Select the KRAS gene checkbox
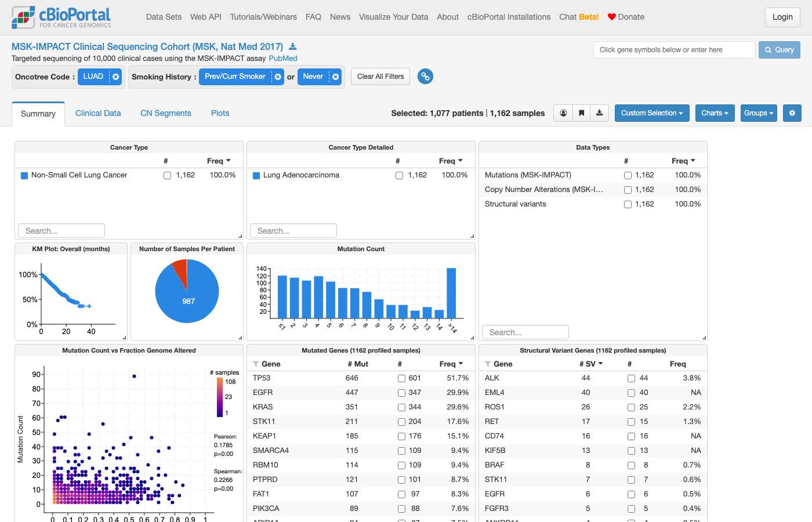Screen dimensions: 812x522 401,407
